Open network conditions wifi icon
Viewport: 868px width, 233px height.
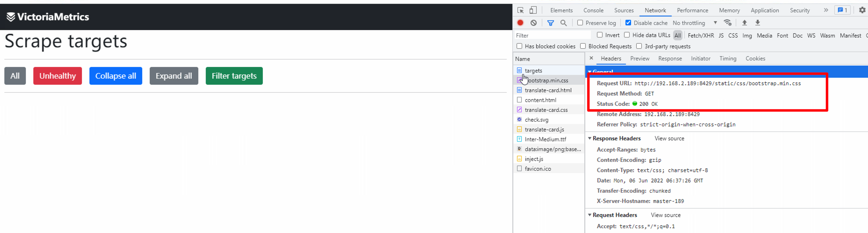click(728, 22)
